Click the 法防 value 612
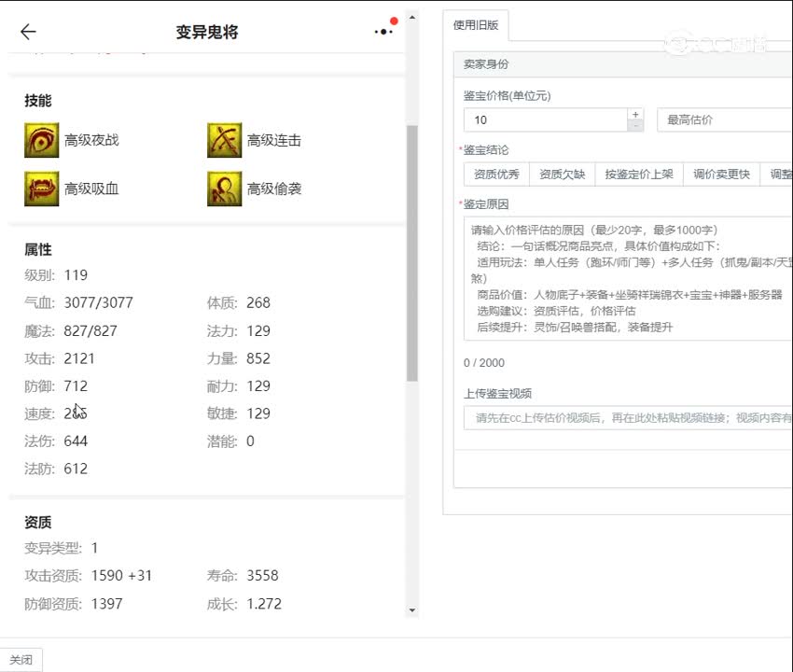The height and width of the screenshot is (672, 793). pyautogui.click(x=76, y=469)
